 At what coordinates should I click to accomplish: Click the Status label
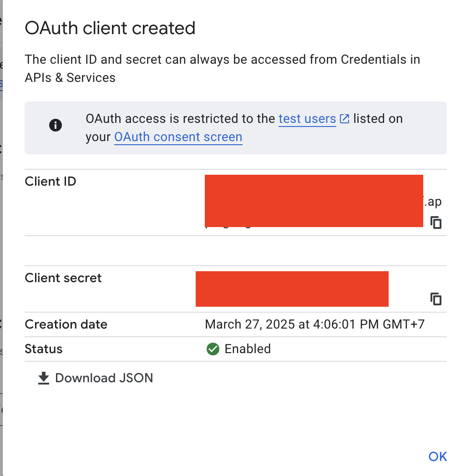[44, 349]
